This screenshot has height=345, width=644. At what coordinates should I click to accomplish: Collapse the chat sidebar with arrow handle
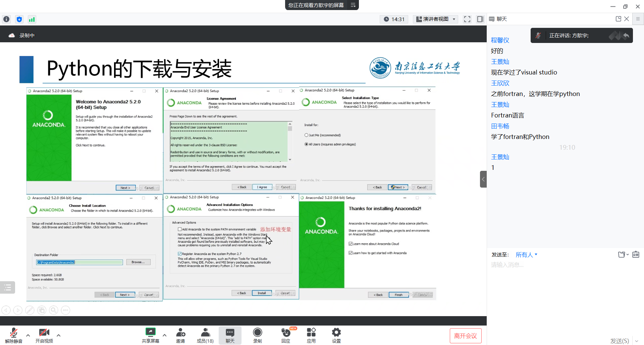coord(483,179)
